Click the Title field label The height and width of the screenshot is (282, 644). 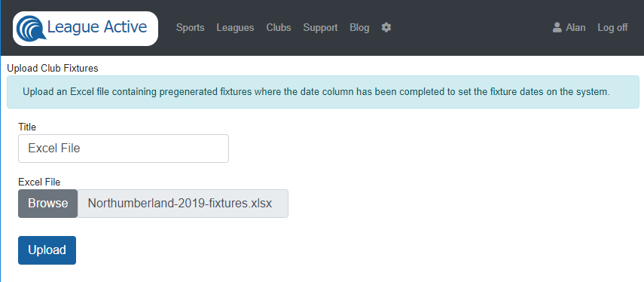pos(27,127)
